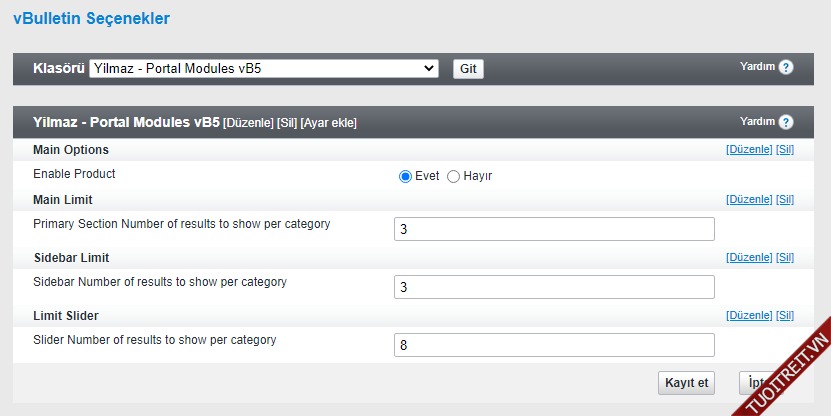This screenshot has height=416, width=831.
Task: Click Düzenle link in Portal Modules header
Action: pyautogui.click(x=249, y=123)
